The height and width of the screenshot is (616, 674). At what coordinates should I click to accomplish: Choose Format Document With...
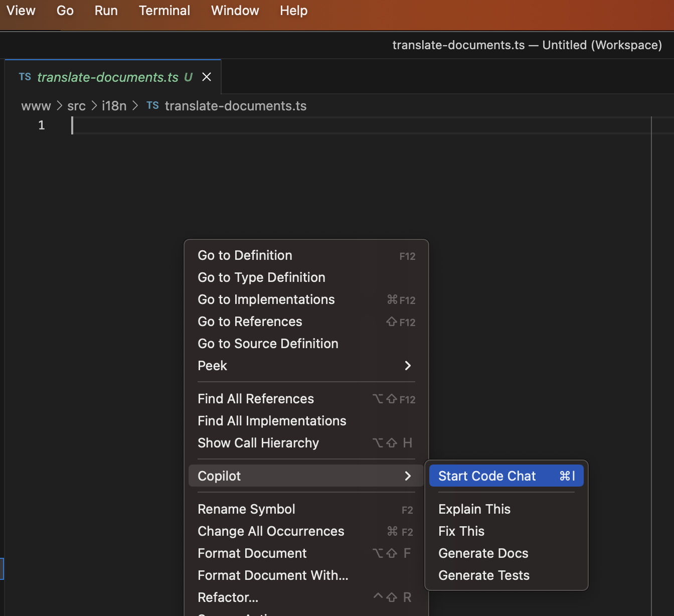[x=306, y=575]
